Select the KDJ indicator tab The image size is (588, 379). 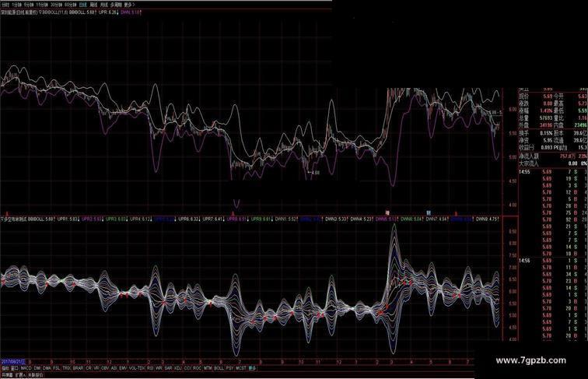click(x=178, y=368)
